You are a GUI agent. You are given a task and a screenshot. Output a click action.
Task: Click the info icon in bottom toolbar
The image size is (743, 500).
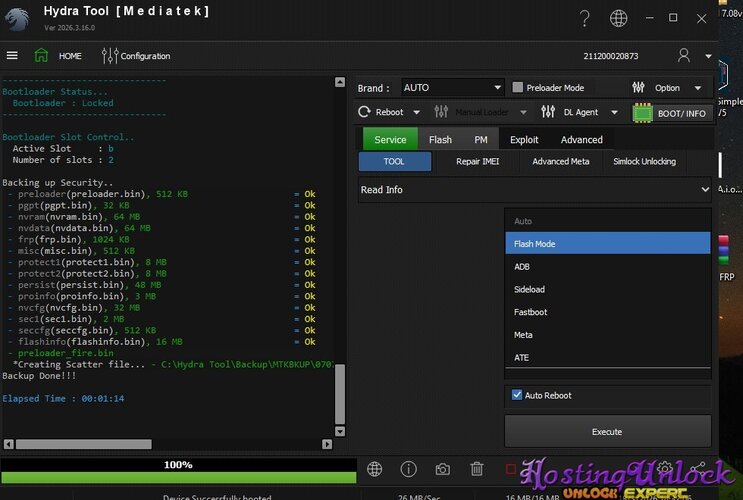[408, 469]
